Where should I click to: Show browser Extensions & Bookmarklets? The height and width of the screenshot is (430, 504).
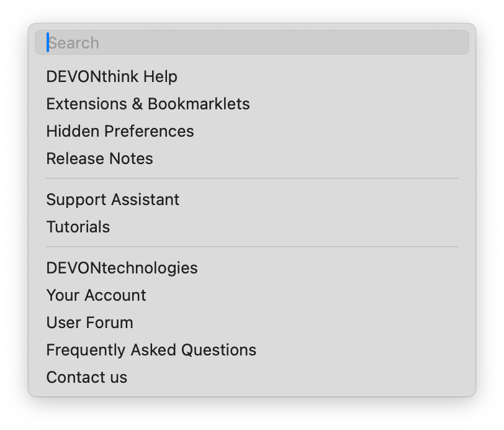(148, 104)
